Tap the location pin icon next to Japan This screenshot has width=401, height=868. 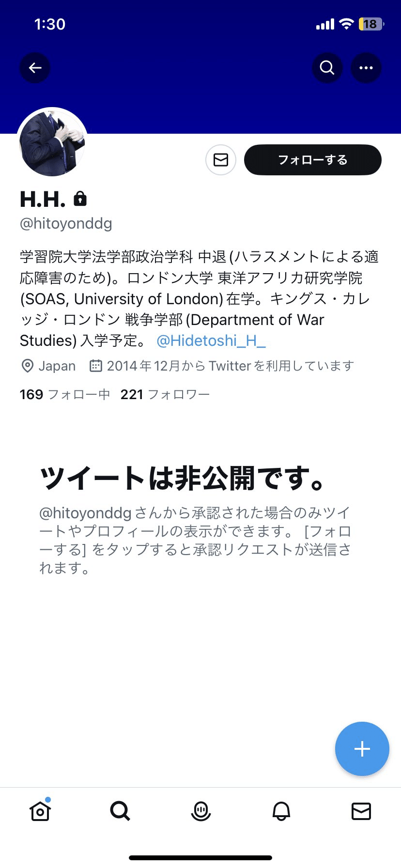(x=27, y=366)
